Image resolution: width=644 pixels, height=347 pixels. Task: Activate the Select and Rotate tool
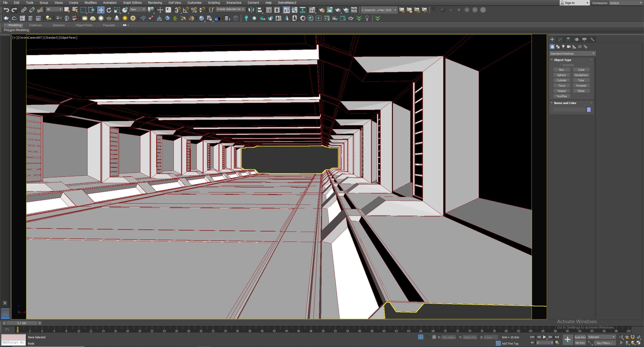[x=109, y=10]
